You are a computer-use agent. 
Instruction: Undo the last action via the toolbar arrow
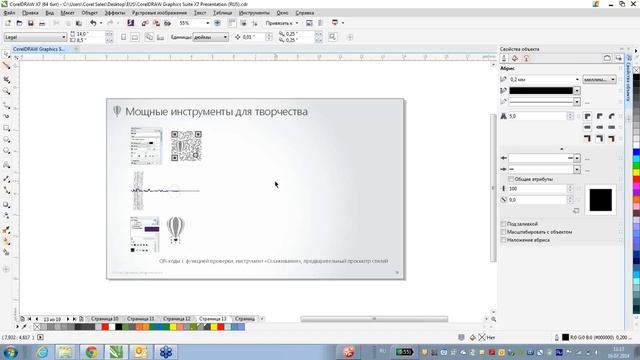[93, 23]
